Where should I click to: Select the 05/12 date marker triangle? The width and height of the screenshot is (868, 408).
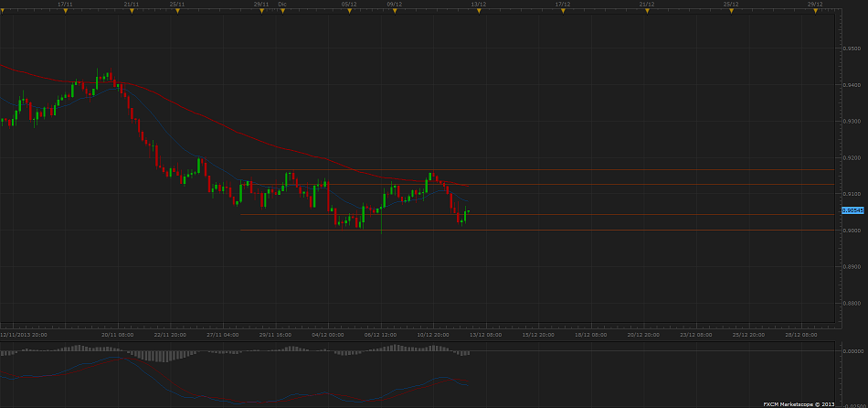pyautogui.click(x=348, y=11)
